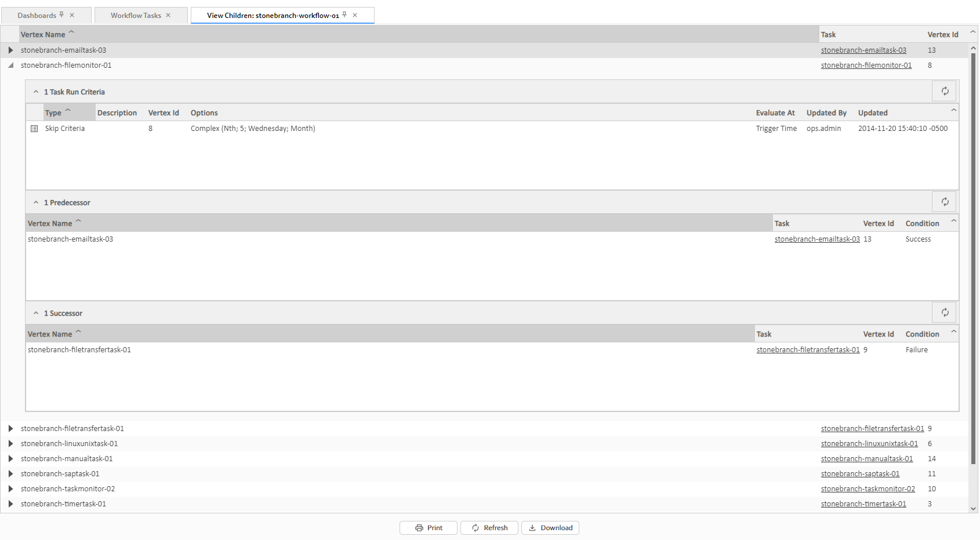Screen dimensions: 980x540
Task: Collapse the 1 Successor section
Action: coord(36,313)
